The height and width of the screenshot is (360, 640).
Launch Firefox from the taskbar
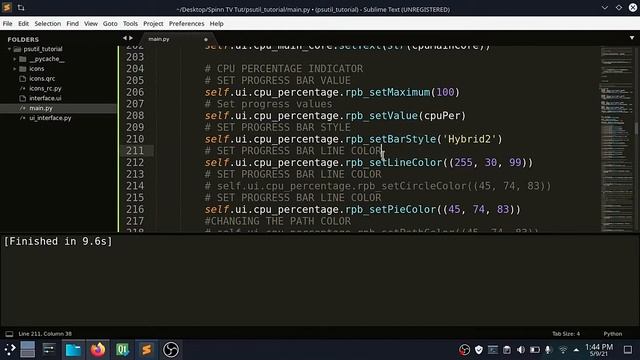coord(98,349)
